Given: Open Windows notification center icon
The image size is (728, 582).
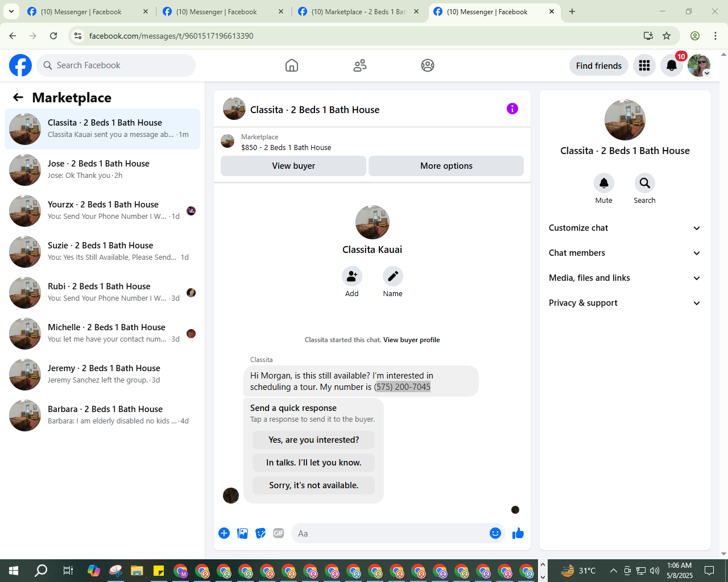Looking at the screenshot, I should pos(709,571).
